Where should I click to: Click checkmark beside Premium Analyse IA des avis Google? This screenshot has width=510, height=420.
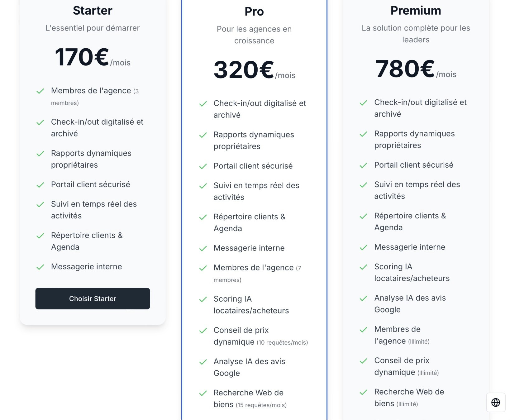click(363, 298)
